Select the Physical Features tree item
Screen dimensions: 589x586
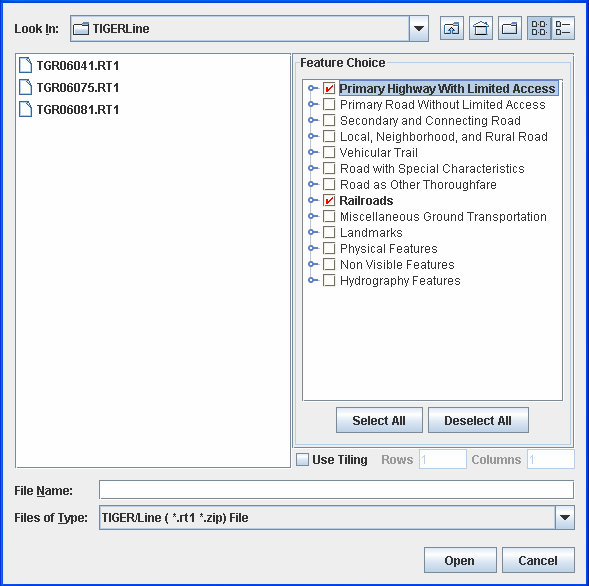[x=388, y=249]
